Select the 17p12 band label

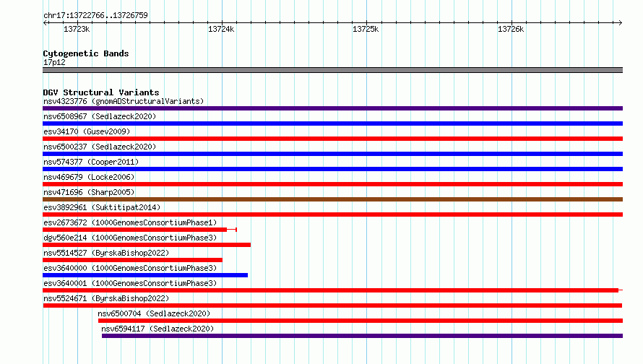pos(54,62)
